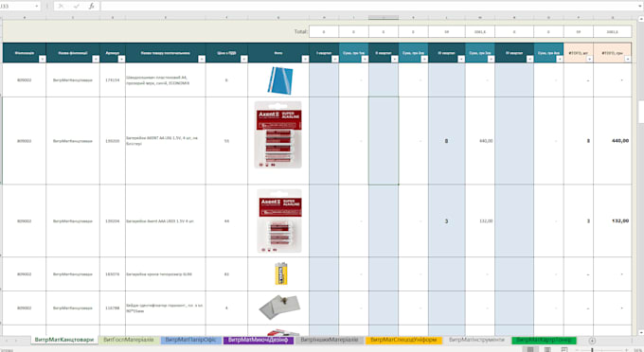
Task: Click the vertical scrollbar down arrow
Action: coord(641,332)
